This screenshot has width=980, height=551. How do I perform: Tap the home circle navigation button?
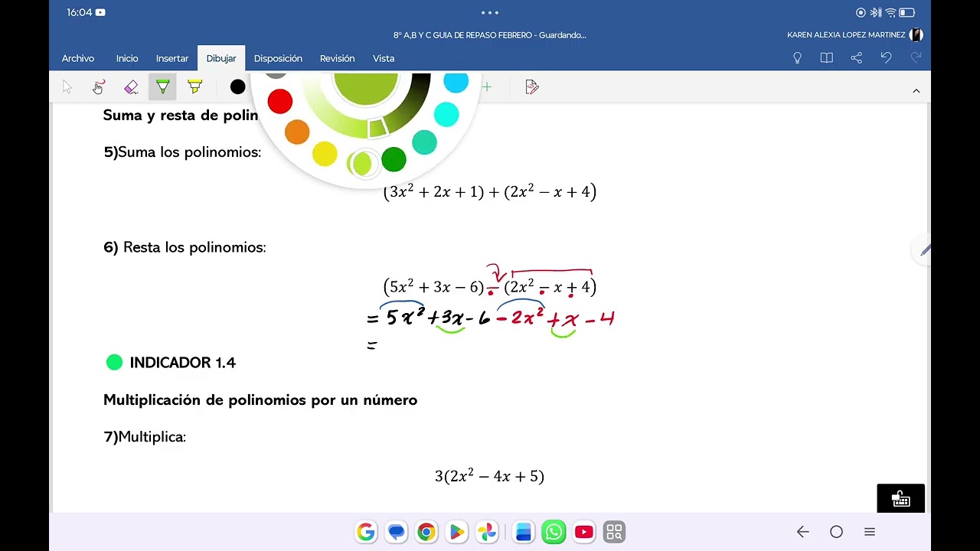click(x=836, y=532)
